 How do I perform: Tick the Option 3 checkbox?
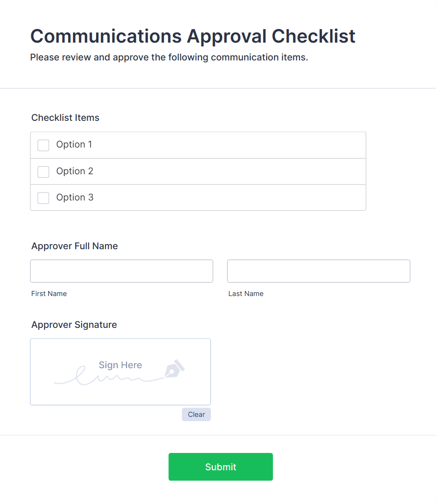point(43,198)
